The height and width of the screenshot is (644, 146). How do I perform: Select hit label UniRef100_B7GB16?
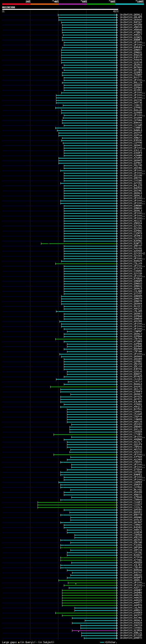coord(131,278)
